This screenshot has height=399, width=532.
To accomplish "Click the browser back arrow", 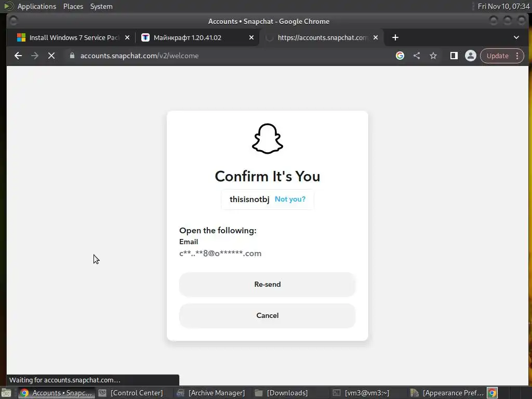I will click(18, 56).
